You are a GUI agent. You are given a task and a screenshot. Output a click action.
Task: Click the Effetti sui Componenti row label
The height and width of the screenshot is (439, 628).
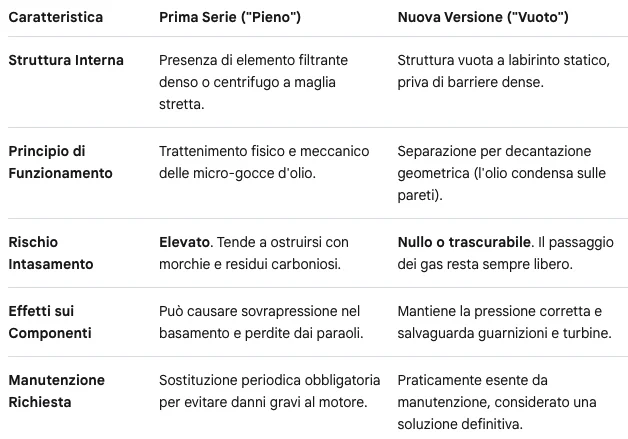click(50, 322)
